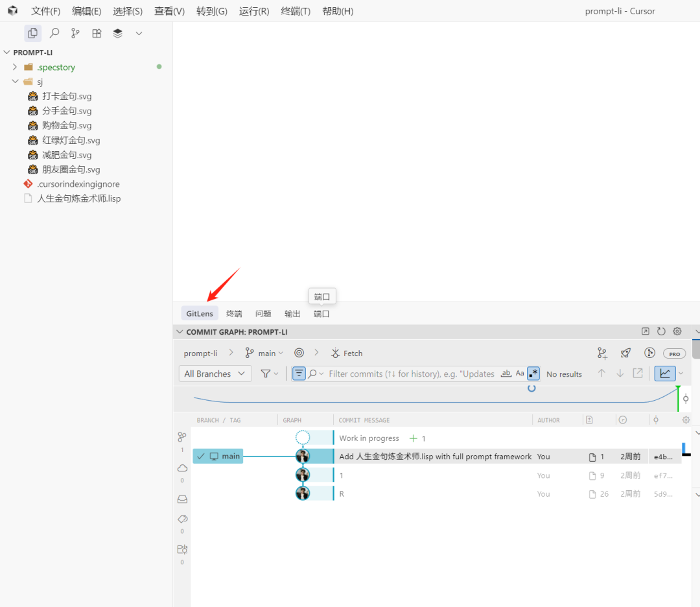Fetch from remote

click(x=347, y=353)
